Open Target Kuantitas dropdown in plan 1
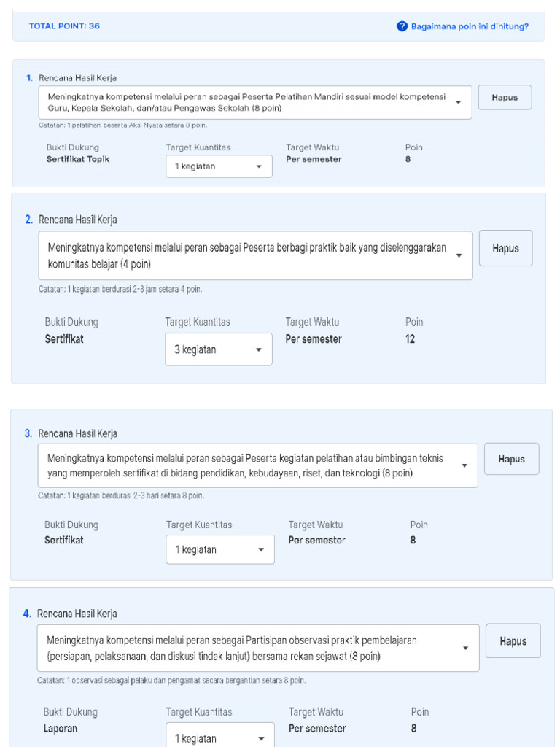Viewport: 560px width, 747px height. (219, 166)
